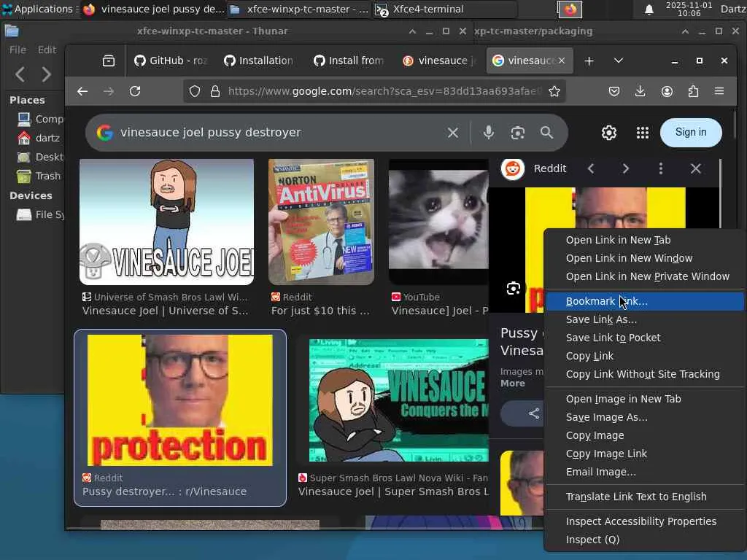
Task: Select Open Link in New Tab
Action: click(644, 240)
